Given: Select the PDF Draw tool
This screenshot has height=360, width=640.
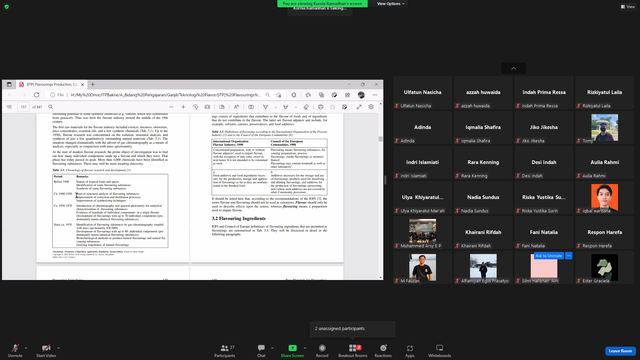Looking at the screenshot, I should [x=265, y=107].
